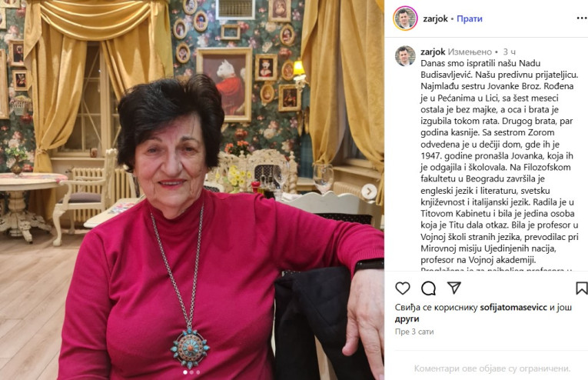Jump to the second carousel dot
Viewport: 588px width, 380px height.
(191, 372)
